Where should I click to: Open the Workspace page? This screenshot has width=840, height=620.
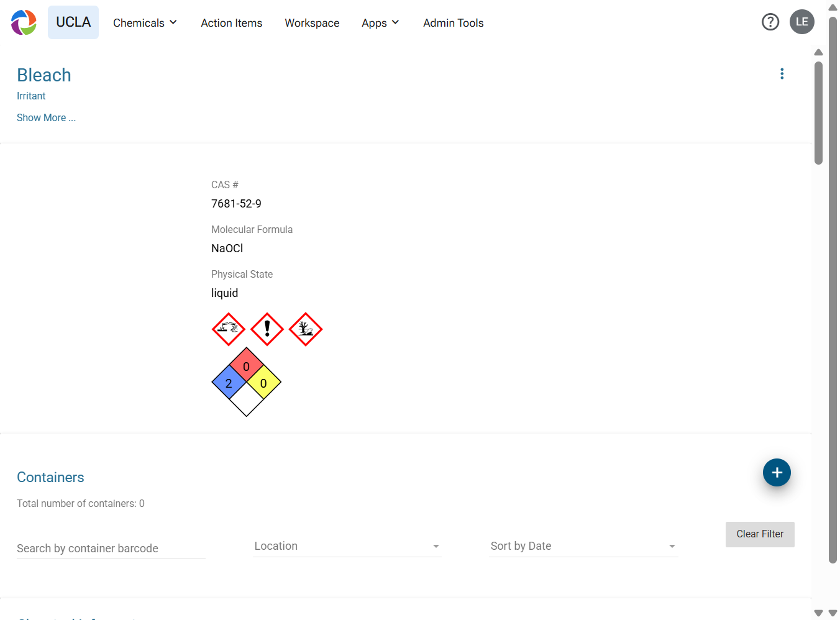pos(312,23)
